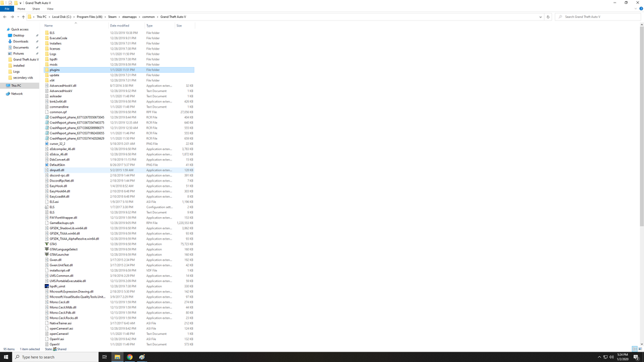Image resolution: width=644 pixels, height=362 pixels.
Task: Switch to the Home ribbon tab
Action: pyautogui.click(x=21, y=8)
